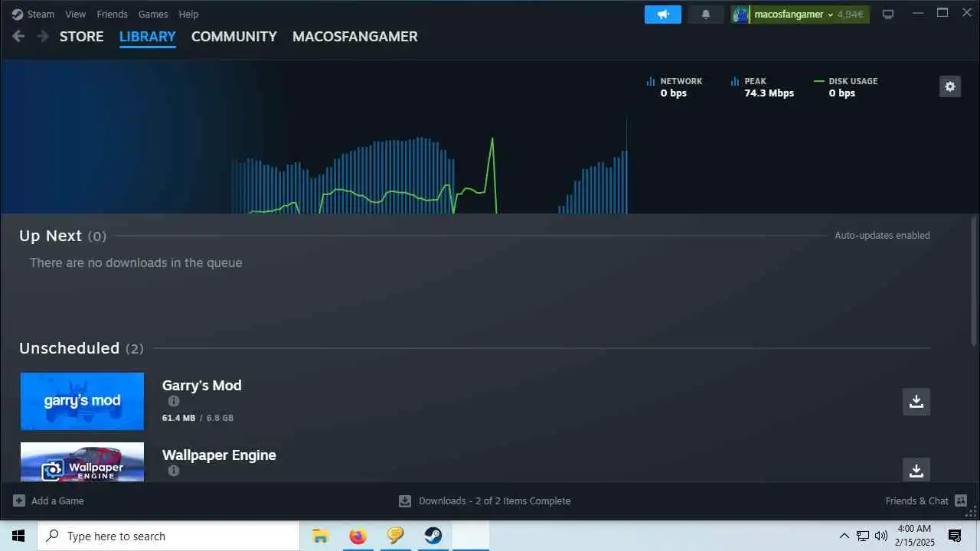Click the back navigation arrow
The image size is (980, 551).
[18, 36]
